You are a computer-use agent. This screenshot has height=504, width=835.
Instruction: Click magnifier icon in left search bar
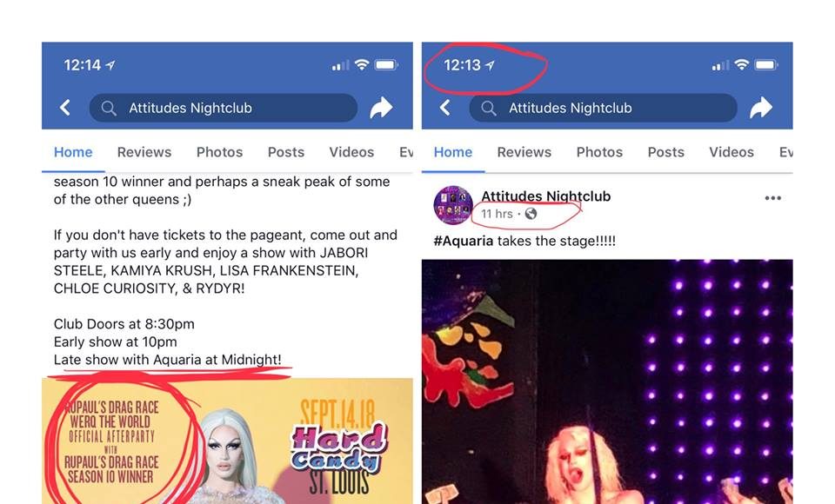(109, 108)
